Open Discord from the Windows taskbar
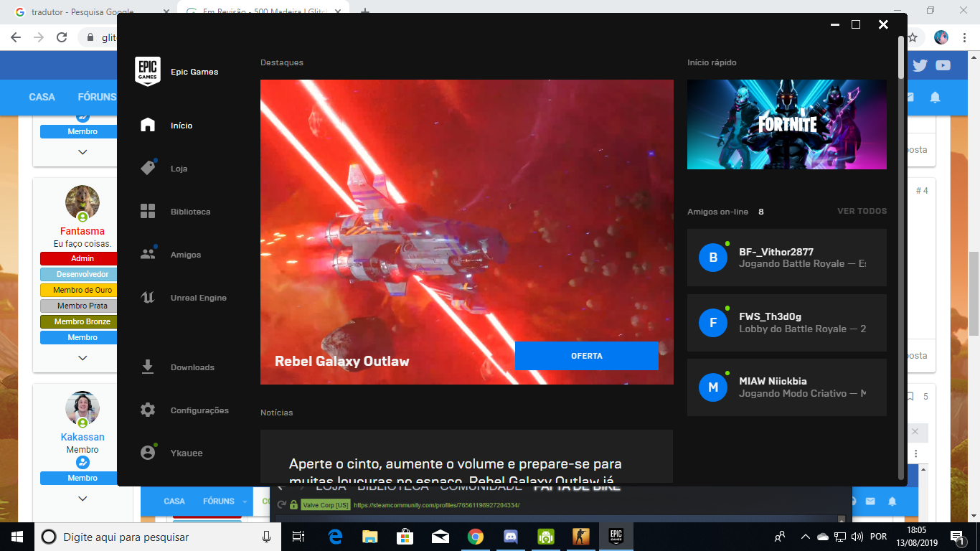980x551 pixels. [x=511, y=537]
